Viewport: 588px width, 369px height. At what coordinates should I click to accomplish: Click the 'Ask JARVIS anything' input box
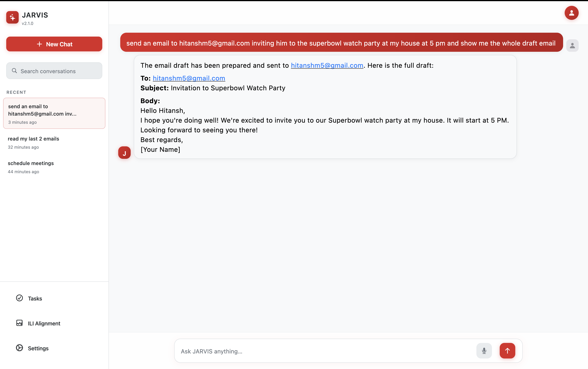[x=327, y=351]
